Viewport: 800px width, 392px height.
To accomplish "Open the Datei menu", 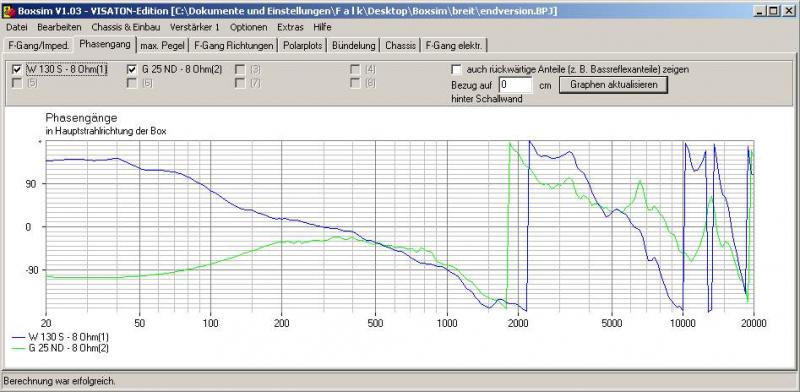I will tap(17, 27).
